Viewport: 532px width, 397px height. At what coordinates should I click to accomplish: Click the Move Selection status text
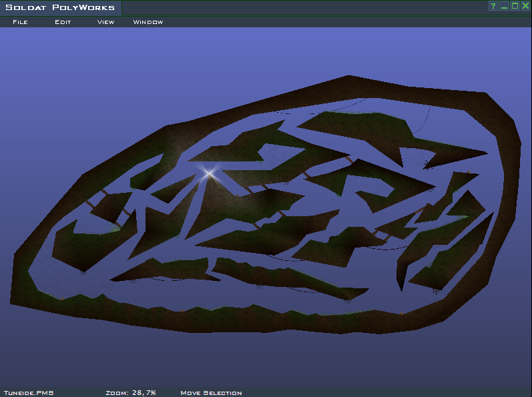click(211, 393)
